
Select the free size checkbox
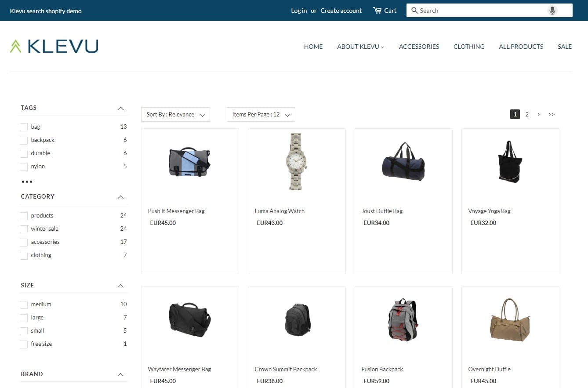pyautogui.click(x=24, y=344)
